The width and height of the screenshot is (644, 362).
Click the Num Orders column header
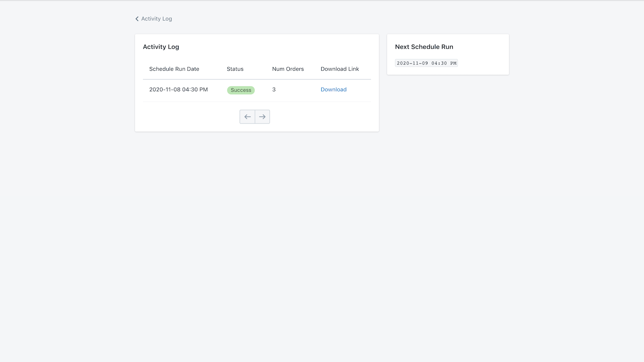tap(288, 69)
